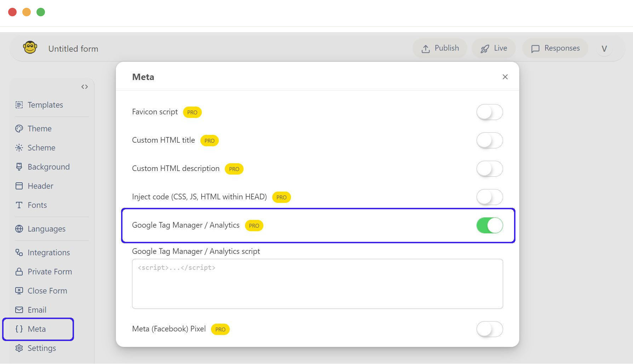Open the Templates sidebar item
633x364 pixels.
45,105
